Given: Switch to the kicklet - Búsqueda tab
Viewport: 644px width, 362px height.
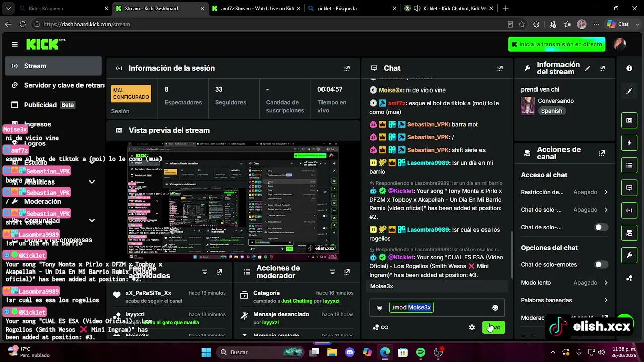Looking at the screenshot, I should (x=352, y=8).
